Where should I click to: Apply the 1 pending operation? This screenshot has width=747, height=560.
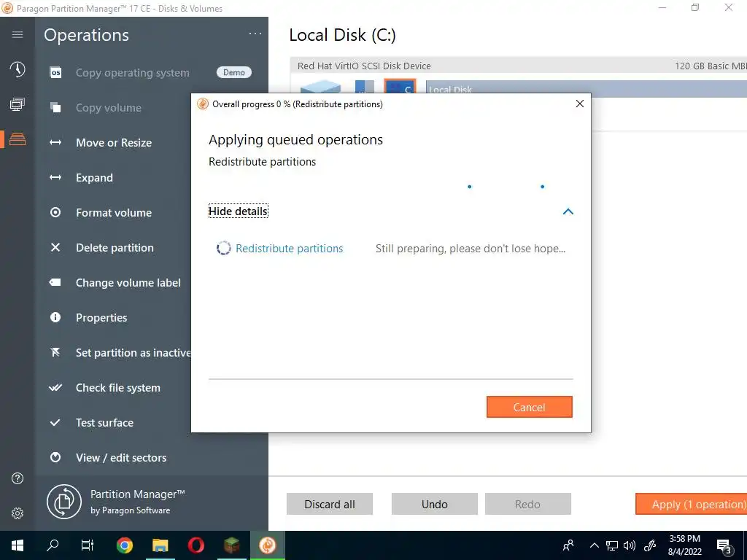click(x=692, y=505)
